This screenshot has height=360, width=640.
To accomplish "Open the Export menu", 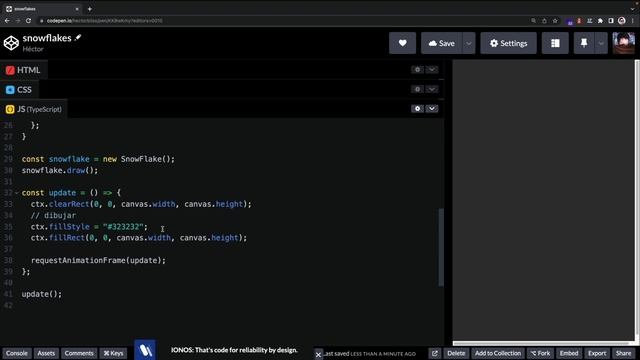I will (597, 353).
